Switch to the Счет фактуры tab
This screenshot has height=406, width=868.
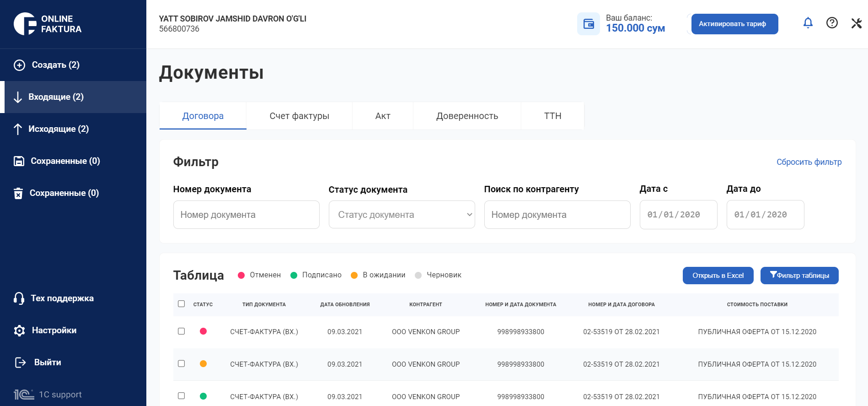pyautogui.click(x=299, y=116)
